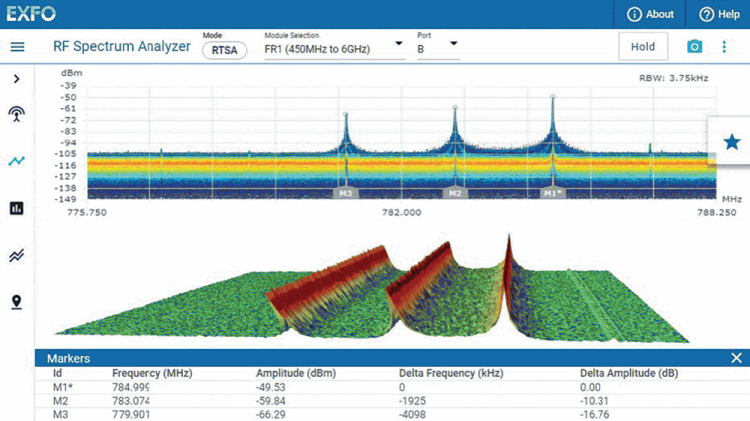Open favorites with the star icon
Screen dimensions: 750x421
click(731, 142)
